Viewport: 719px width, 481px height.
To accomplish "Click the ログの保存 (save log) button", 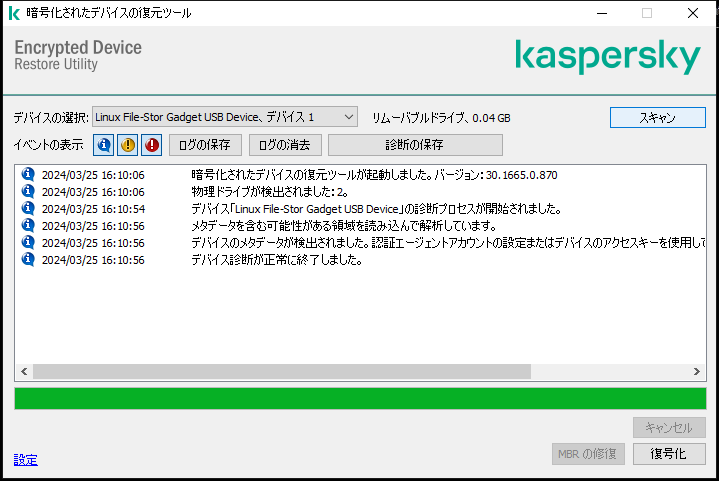I will [205, 145].
